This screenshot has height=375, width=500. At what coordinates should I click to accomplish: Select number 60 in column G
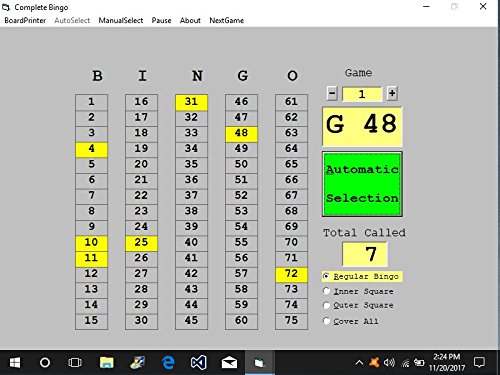241,321
